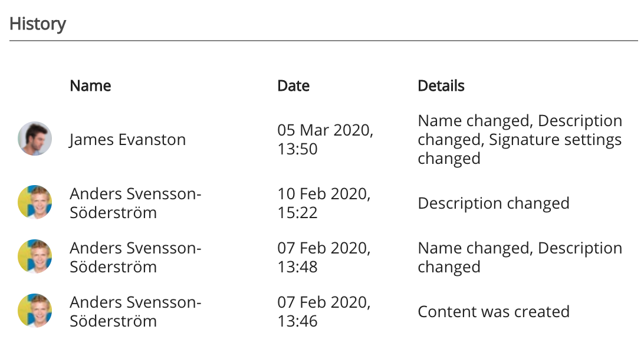Click the details text in the 13:48 row
The height and width of the screenshot is (349, 644).
(x=520, y=257)
